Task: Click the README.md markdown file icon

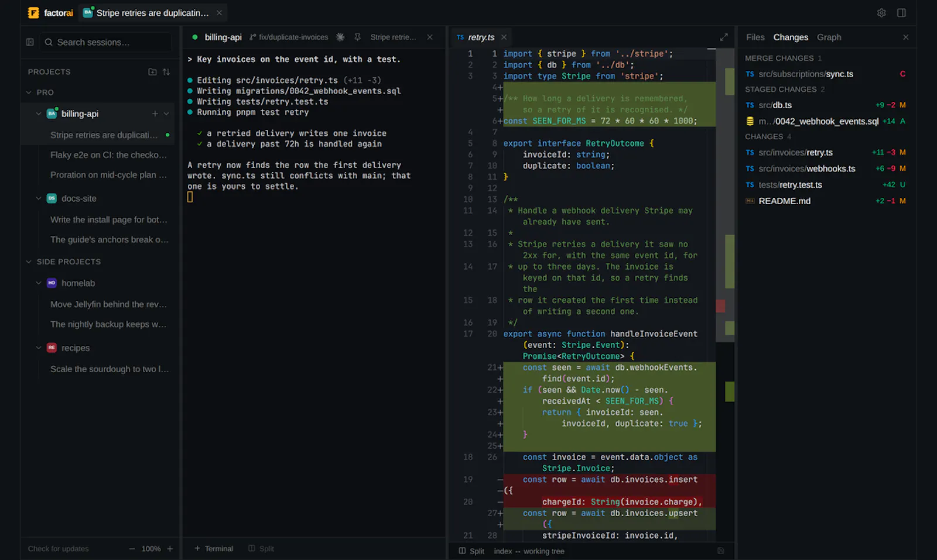Action: [750, 201]
